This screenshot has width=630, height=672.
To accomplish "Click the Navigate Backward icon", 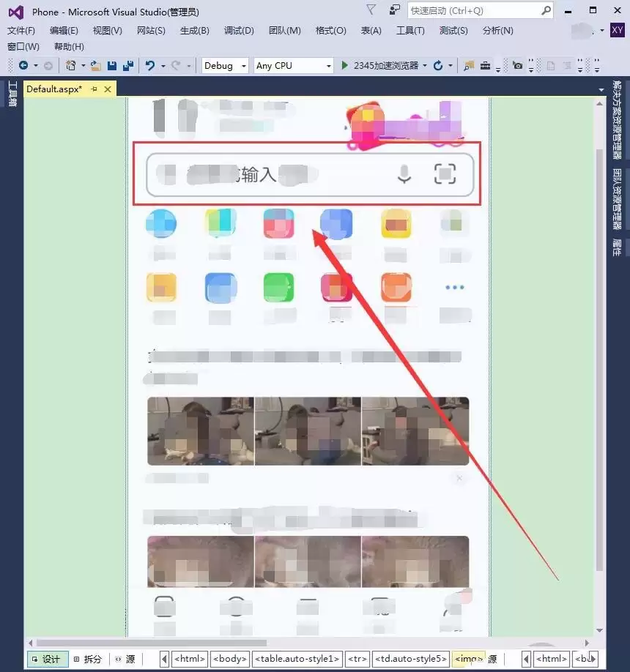I will click(22, 65).
